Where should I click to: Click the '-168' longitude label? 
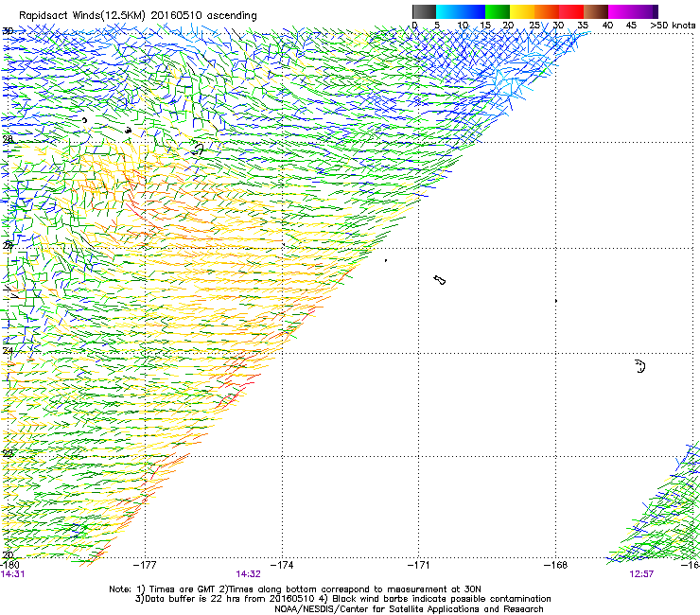556,565
